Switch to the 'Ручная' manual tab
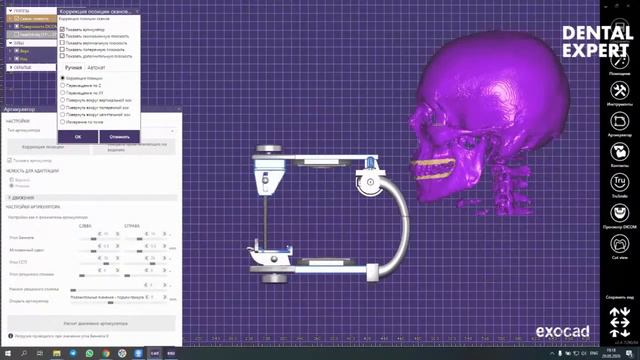 click(x=73, y=67)
